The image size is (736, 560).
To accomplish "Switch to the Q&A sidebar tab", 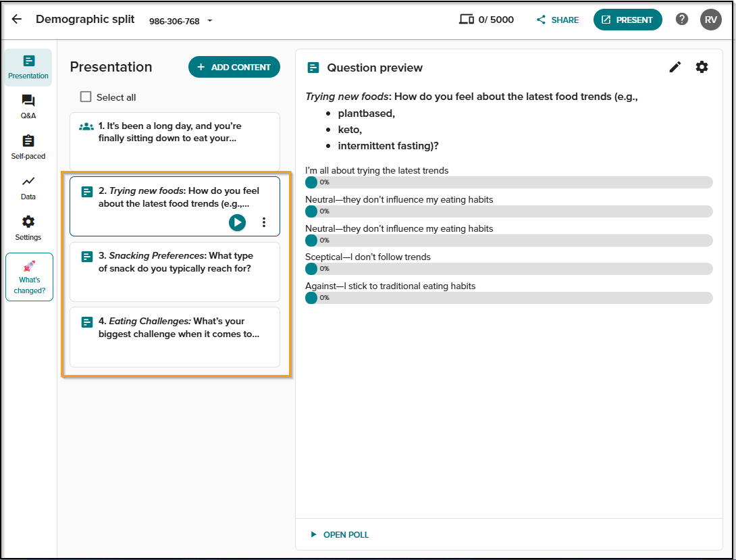I will tap(28, 107).
